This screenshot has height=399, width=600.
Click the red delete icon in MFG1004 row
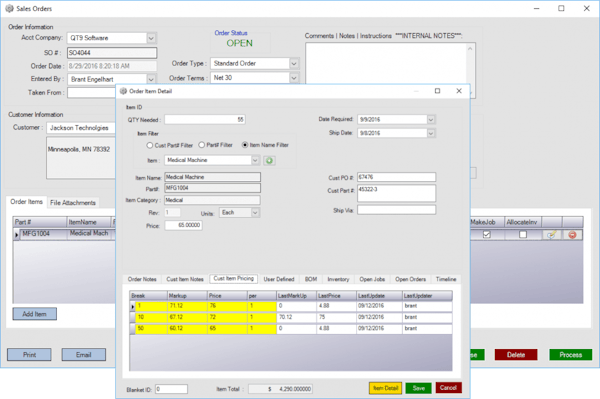[572, 235]
